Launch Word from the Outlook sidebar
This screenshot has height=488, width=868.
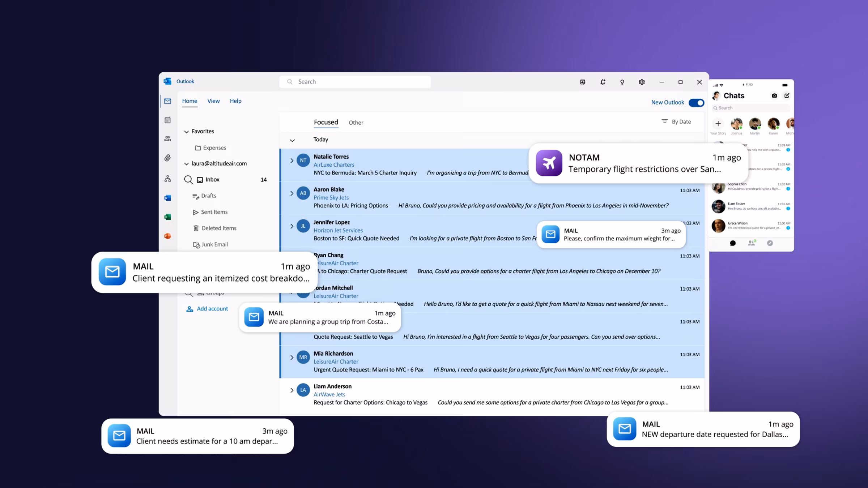(167, 198)
